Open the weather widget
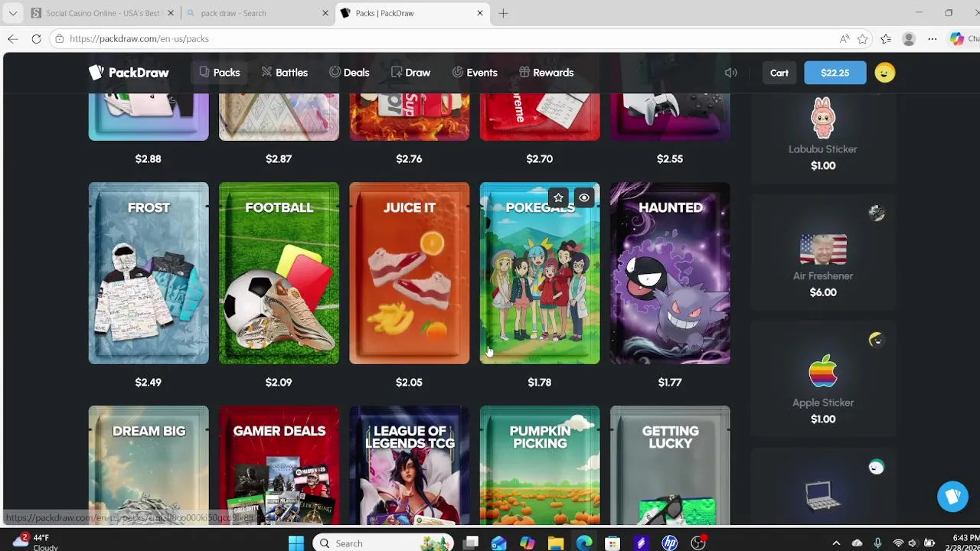Screen dimensions: 980x551 tap(34, 542)
